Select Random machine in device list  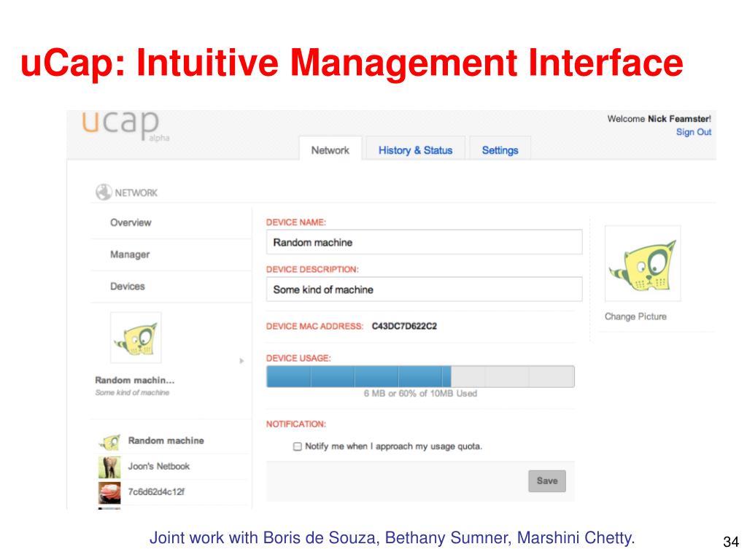tap(166, 441)
